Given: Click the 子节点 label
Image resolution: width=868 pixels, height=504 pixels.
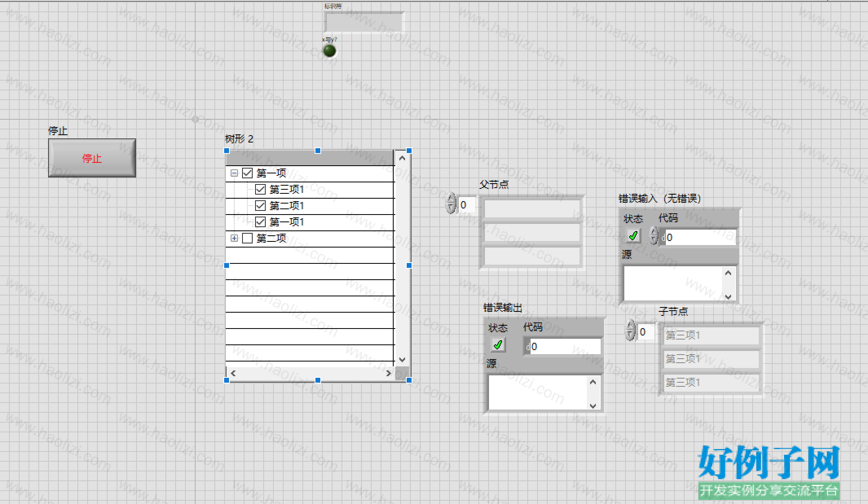Looking at the screenshot, I should pyautogui.click(x=673, y=311).
